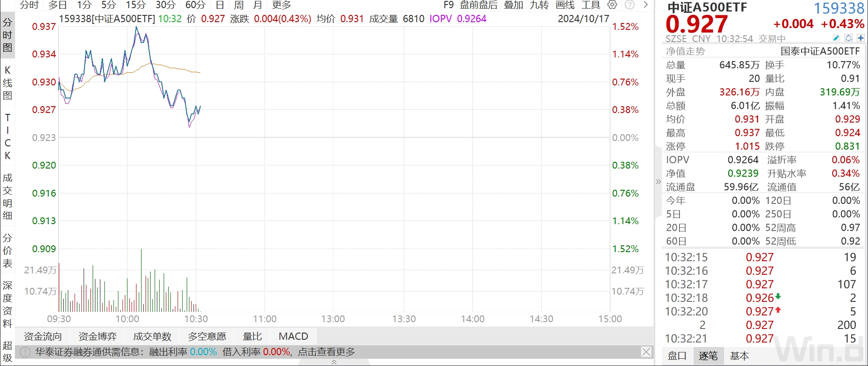Close the 华泰证券 info notification bar
868x366 pixels.
[646, 352]
